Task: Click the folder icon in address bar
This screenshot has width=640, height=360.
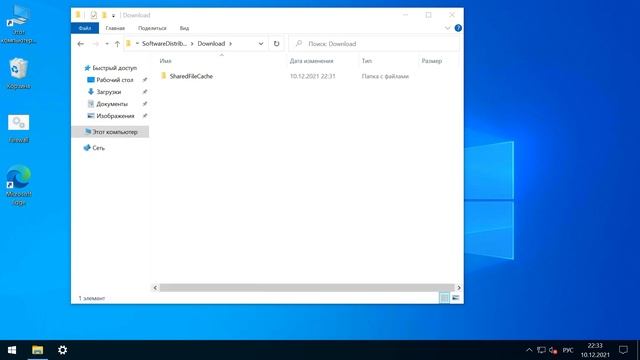Action: point(129,44)
